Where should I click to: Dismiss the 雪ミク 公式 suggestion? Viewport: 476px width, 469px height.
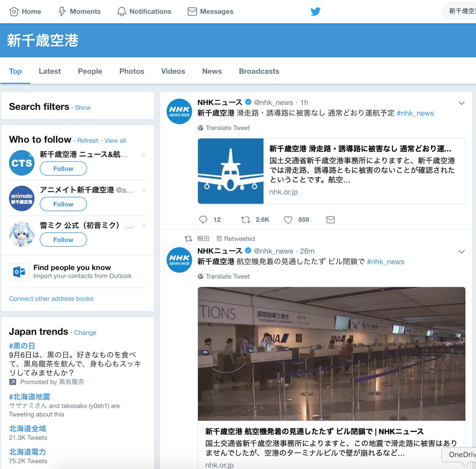(x=144, y=226)
